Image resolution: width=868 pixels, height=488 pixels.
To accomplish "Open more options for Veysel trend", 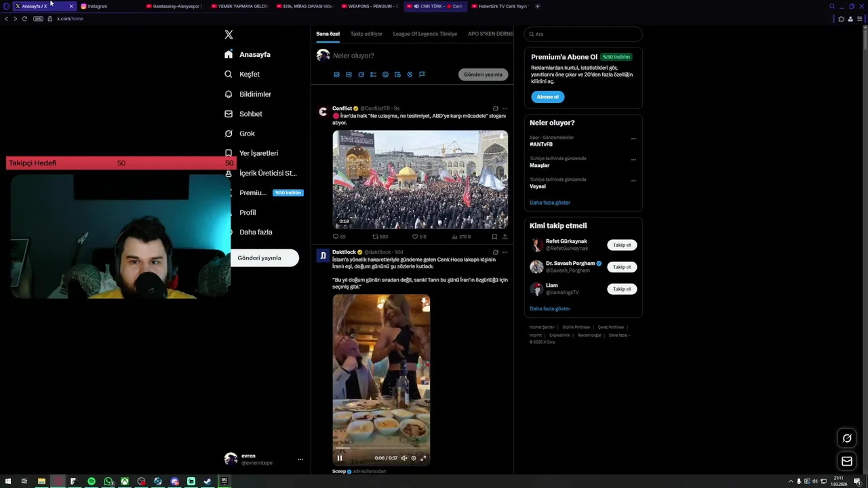I will click(633, 180).
